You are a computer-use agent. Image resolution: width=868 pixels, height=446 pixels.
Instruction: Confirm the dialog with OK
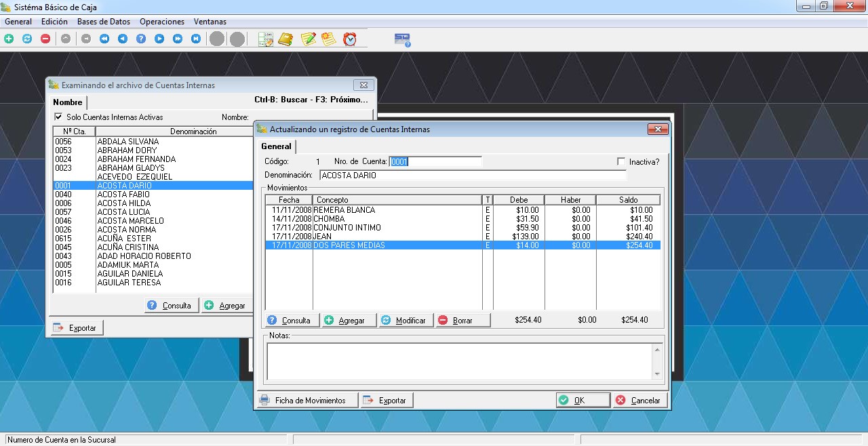583,401
